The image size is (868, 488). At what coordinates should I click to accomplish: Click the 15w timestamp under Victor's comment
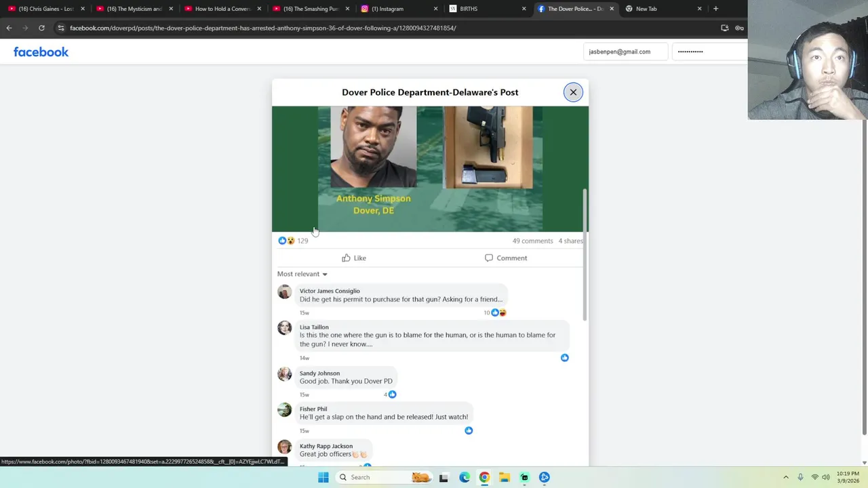tap(304, 312)
